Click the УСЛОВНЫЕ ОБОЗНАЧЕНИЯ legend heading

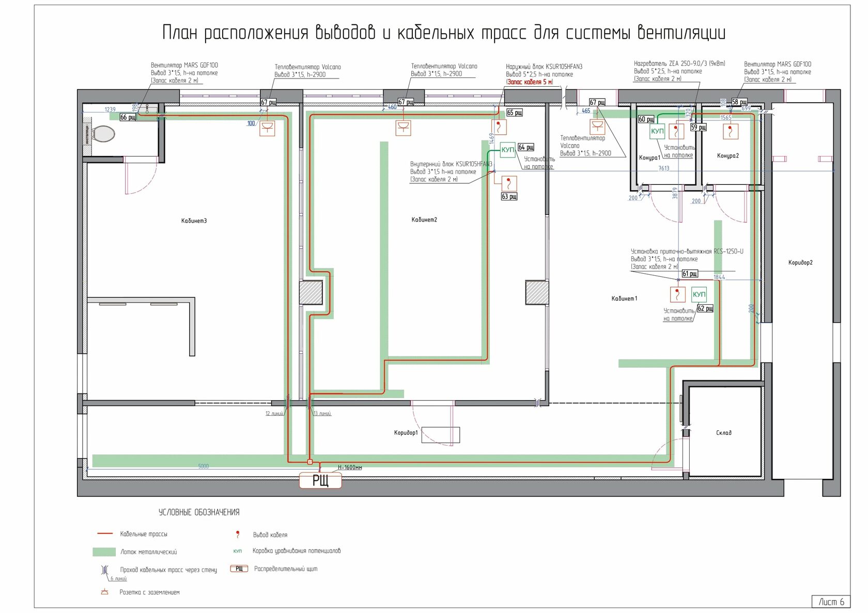[x=199, y=512]
